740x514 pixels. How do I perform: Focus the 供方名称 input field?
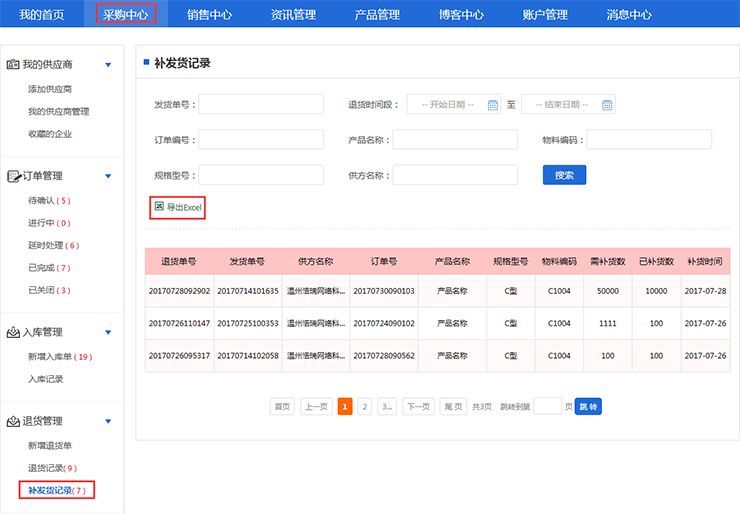tap(455, 175)
